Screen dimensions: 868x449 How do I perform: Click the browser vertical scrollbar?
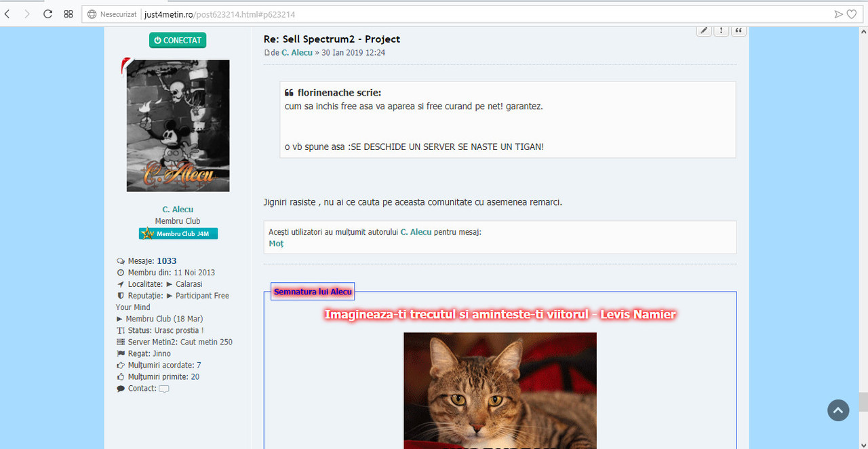(863, 402)
